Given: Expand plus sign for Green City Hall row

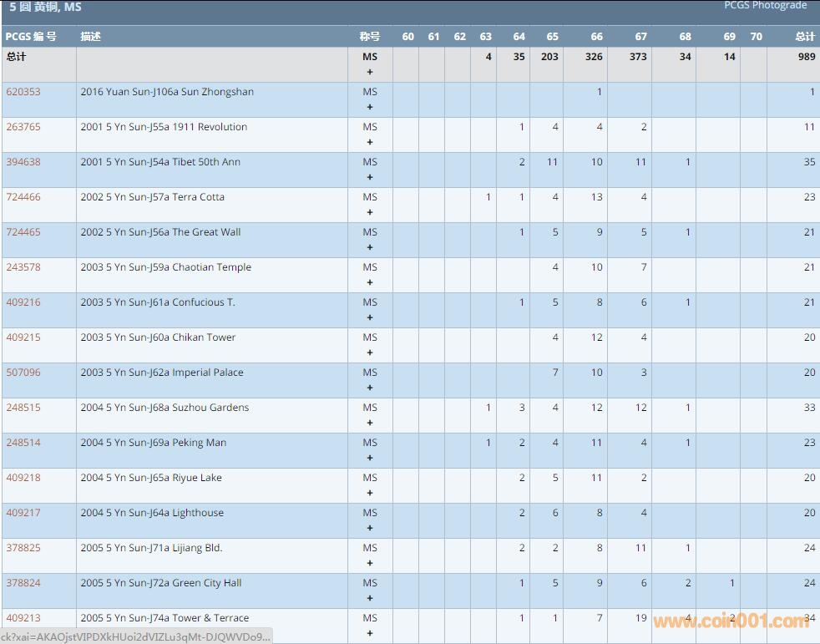Looking at the screenshot, I should point(370,598).
